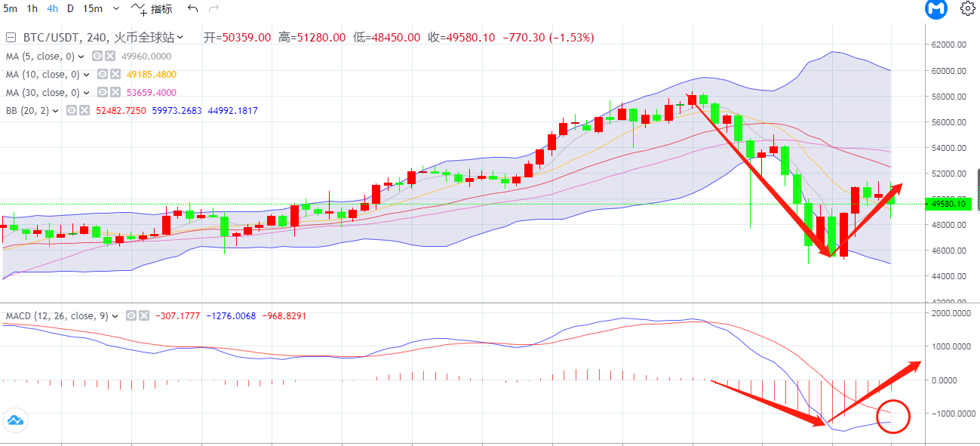Select the 1h timeframe

click(32, 8)
